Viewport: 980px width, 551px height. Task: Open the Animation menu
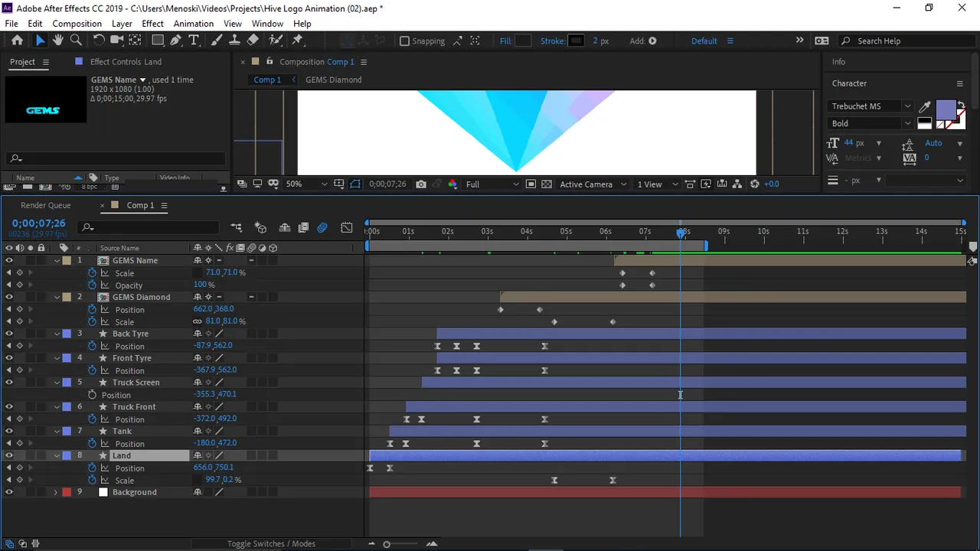click(193, 24)
